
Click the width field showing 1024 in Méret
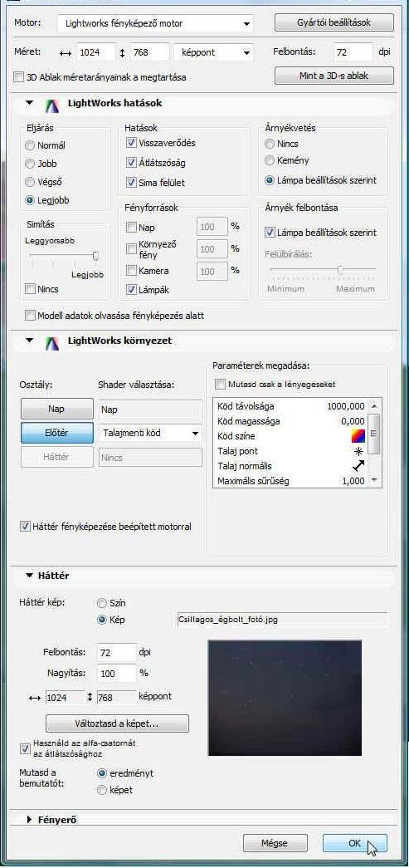pyautogui.click(x=96, y=53)
